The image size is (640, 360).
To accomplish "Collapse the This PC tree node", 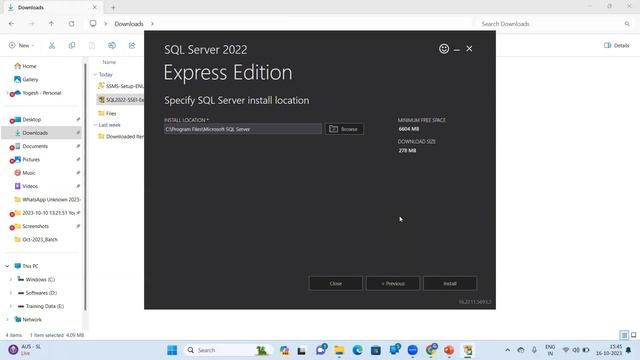I will coord(7,266).
